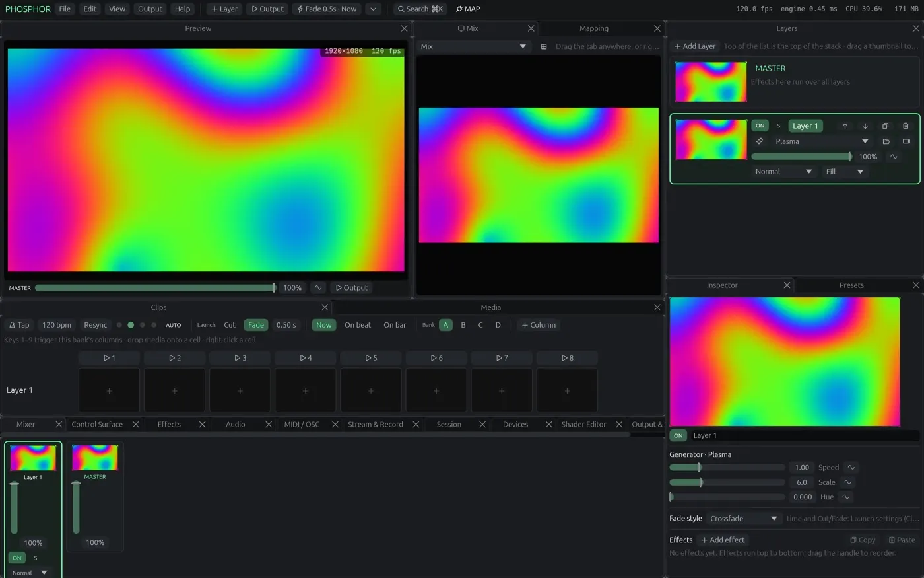Set launch timing to On bar
The height and width of the screenshot is (578, 924).
point(395,325)
